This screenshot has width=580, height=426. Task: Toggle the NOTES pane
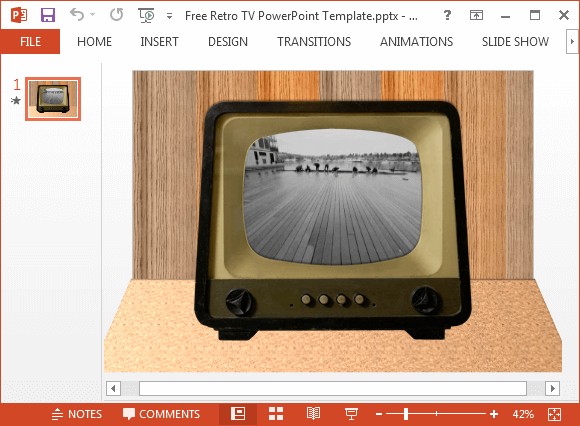(77, 414)
